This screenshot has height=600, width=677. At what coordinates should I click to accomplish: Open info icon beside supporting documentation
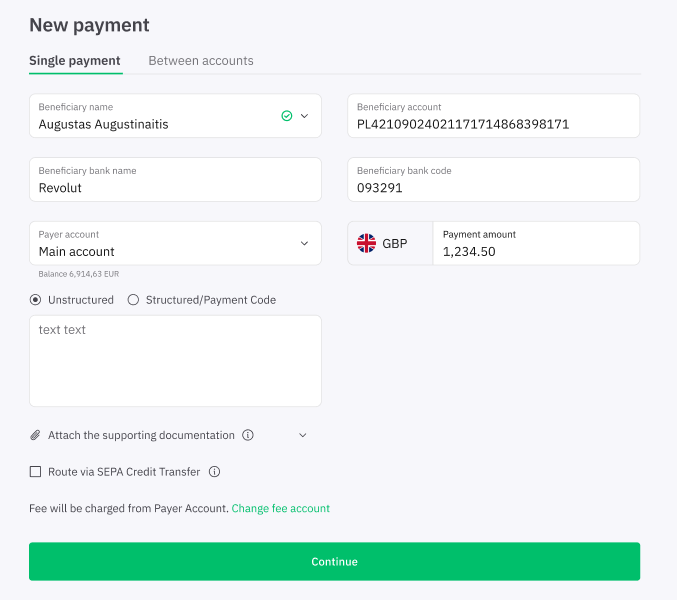[248, 435]
